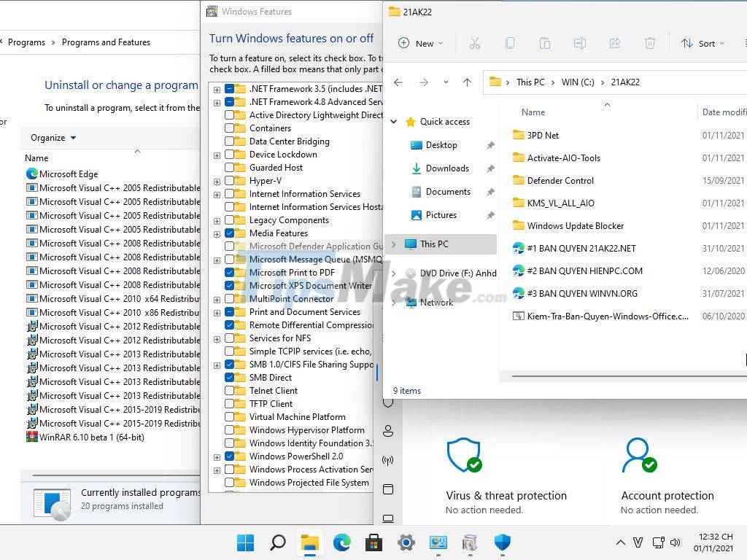Enable the Telnet Client checkbox
747x560 pixels.
(229, 391)
